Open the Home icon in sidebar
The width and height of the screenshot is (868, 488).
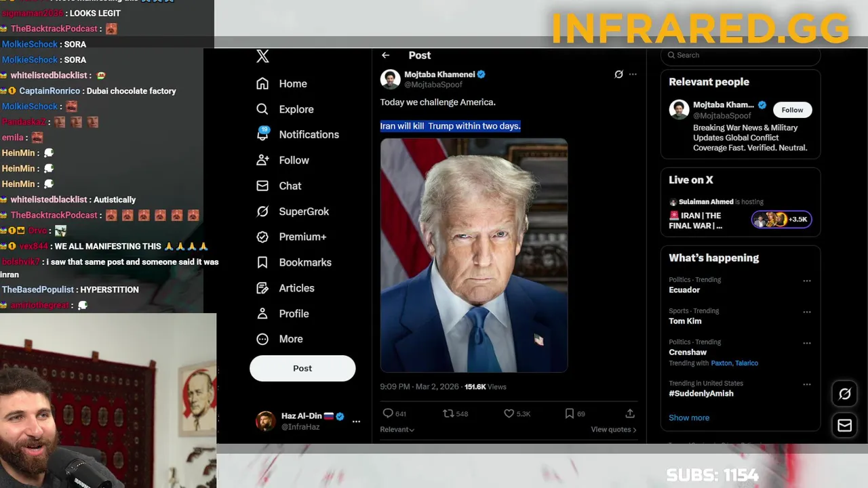point(262,83)
